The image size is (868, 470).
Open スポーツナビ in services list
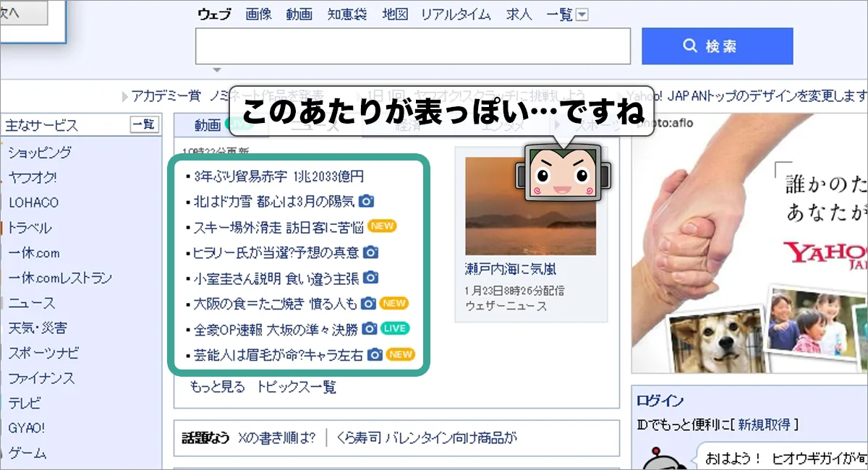pyautogui.click(x=43, y=354)
